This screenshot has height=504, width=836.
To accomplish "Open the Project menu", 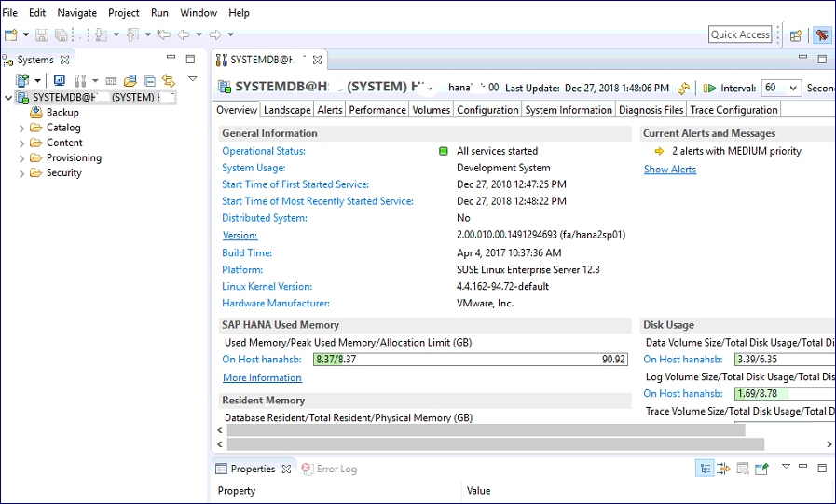I will click(124, 13).
